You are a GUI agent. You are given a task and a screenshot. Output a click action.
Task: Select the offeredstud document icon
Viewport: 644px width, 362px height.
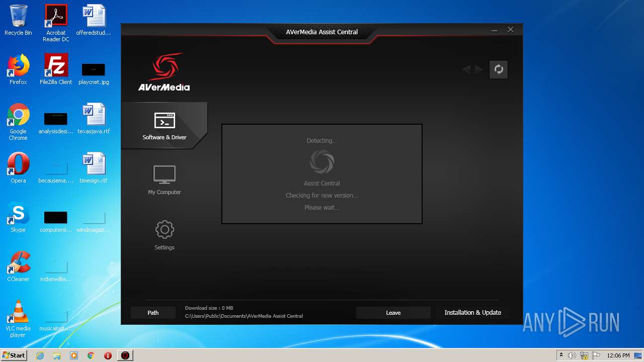94,20
